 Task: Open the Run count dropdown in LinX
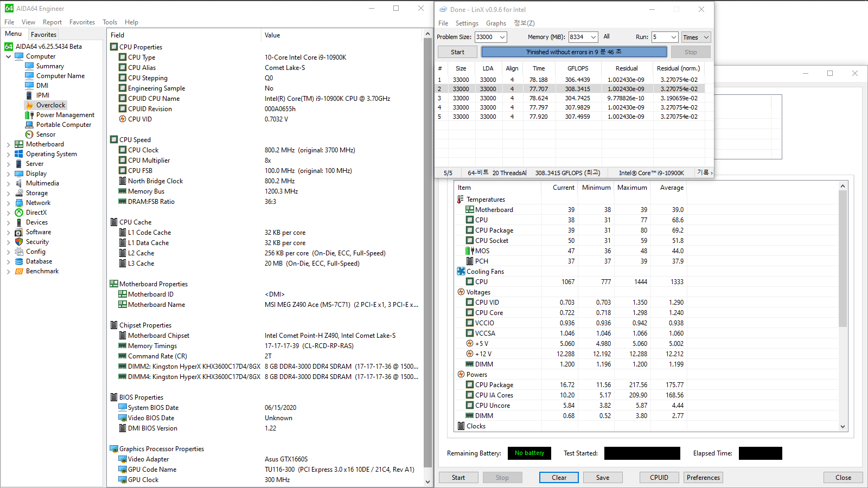tap(674, 37)
